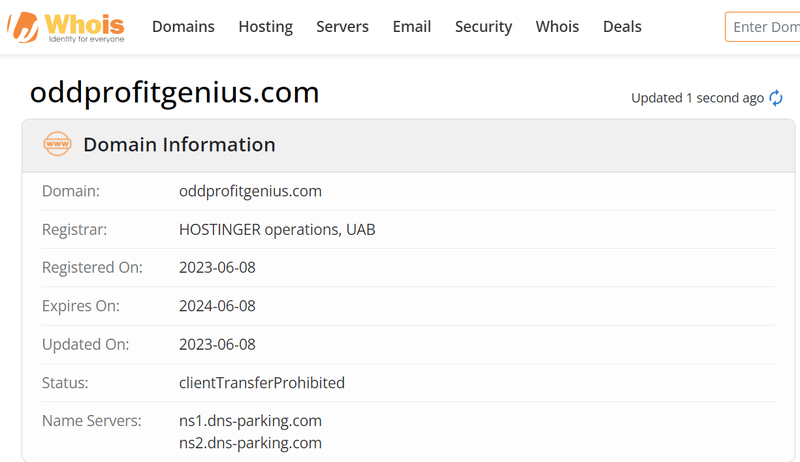800x462 pixels.
Task: Click the 'Updated On:' field label
Action: click(86, 345)
